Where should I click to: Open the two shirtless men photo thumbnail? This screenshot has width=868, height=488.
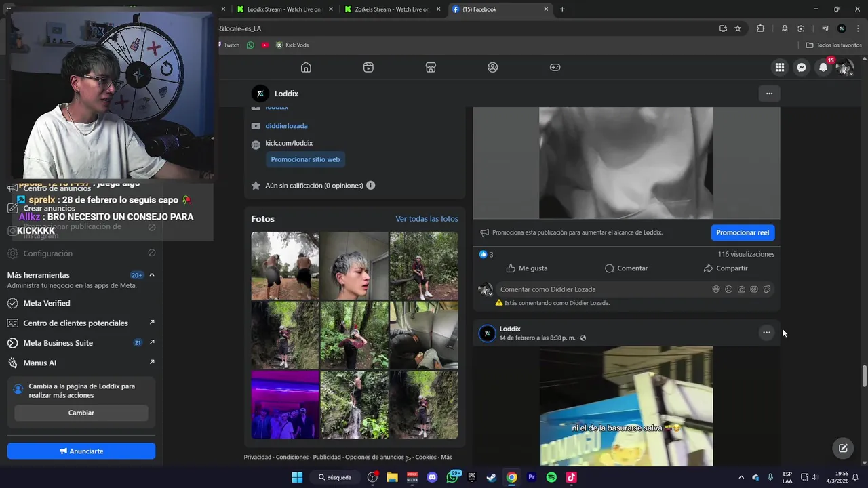pos(285,266)
